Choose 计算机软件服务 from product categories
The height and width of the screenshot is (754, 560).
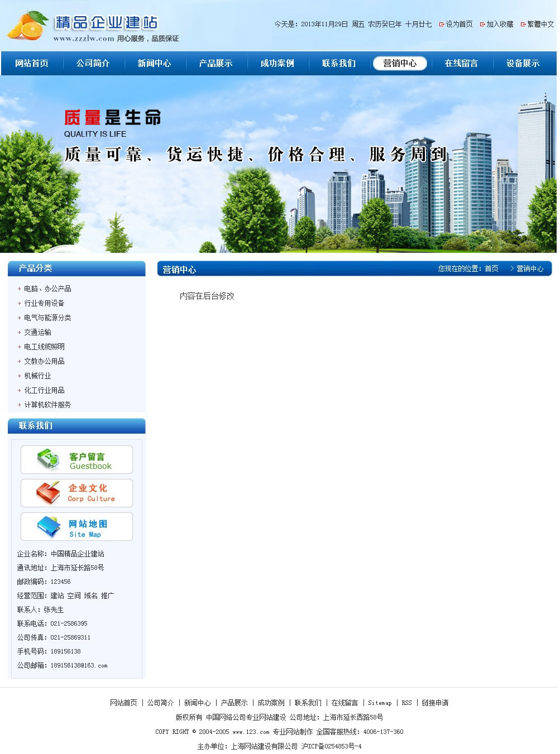click(47, 405)
